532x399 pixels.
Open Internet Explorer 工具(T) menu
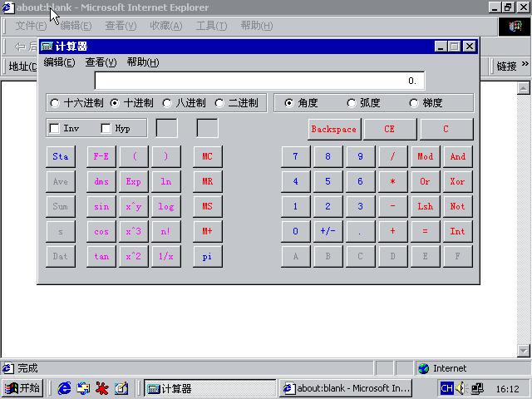pos(211,26)
